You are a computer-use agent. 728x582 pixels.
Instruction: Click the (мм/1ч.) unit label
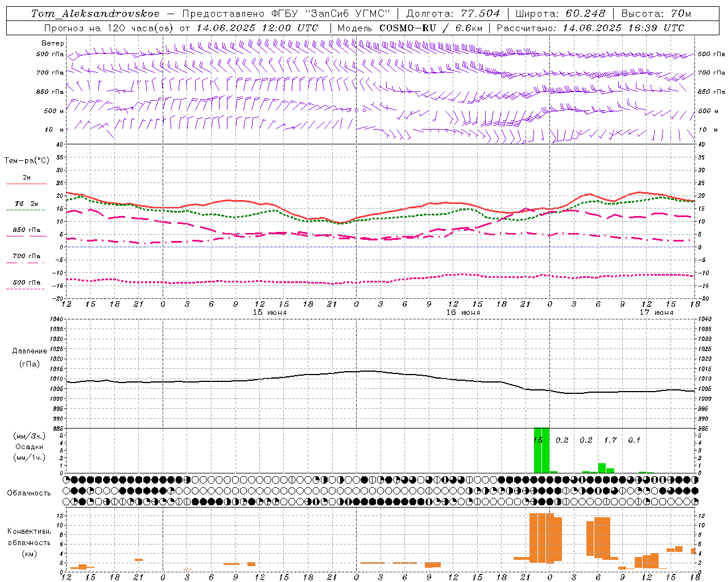click(30, 458)
